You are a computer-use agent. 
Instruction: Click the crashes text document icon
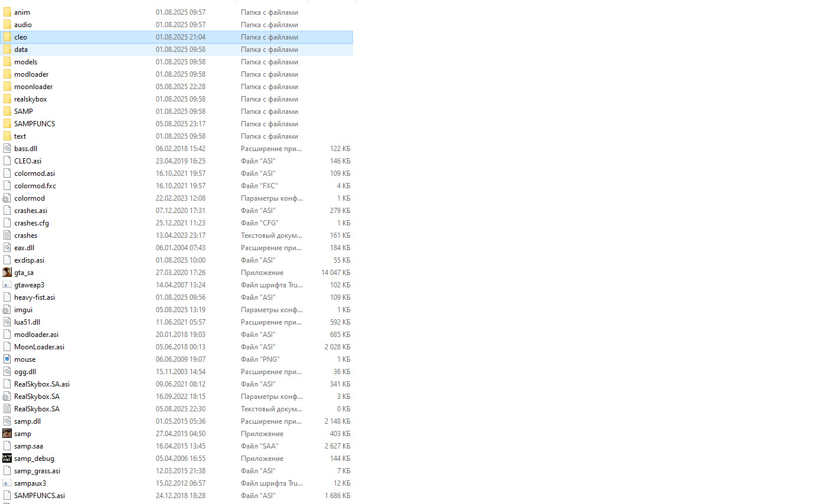7,235
